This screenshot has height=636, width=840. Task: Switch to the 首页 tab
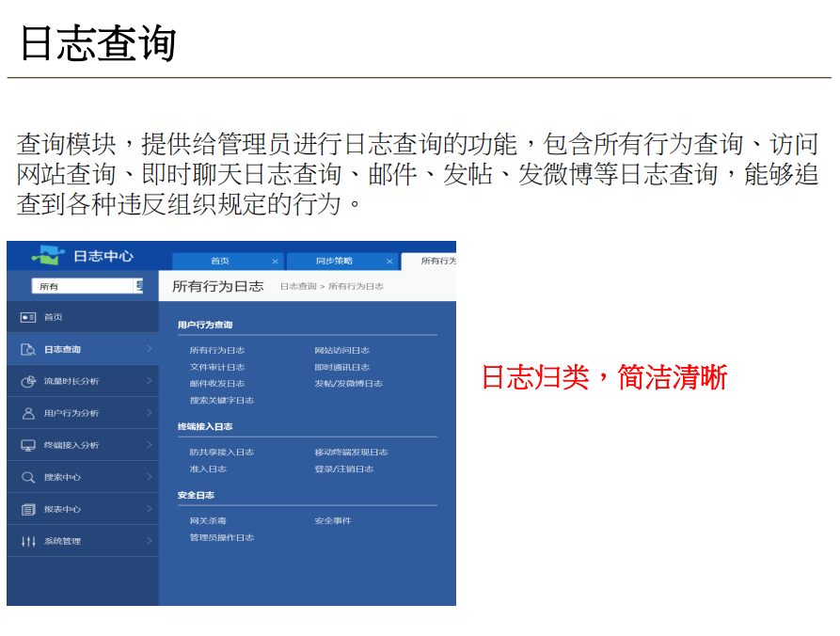tap(228, 261)
